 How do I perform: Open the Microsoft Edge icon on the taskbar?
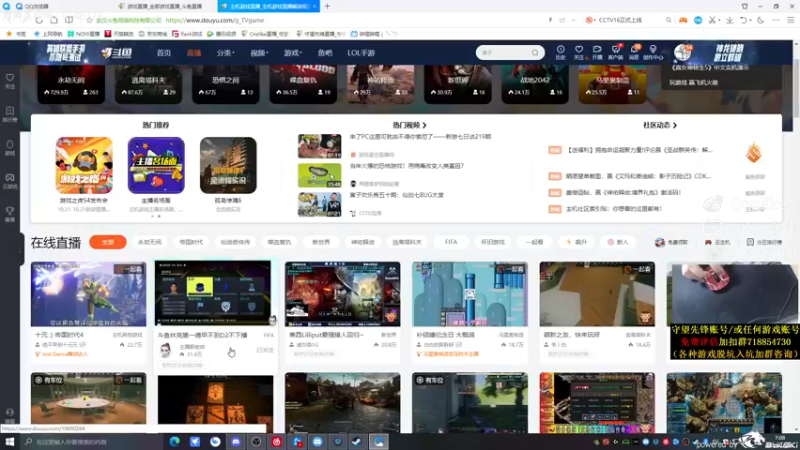tap(174, 441)
